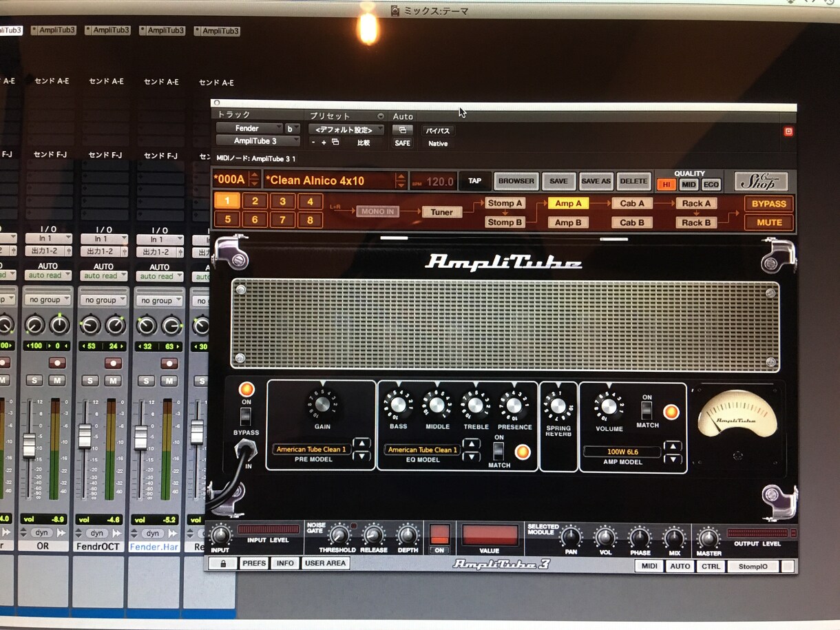Click the red target icon in plugin header

tap(788, 131)
